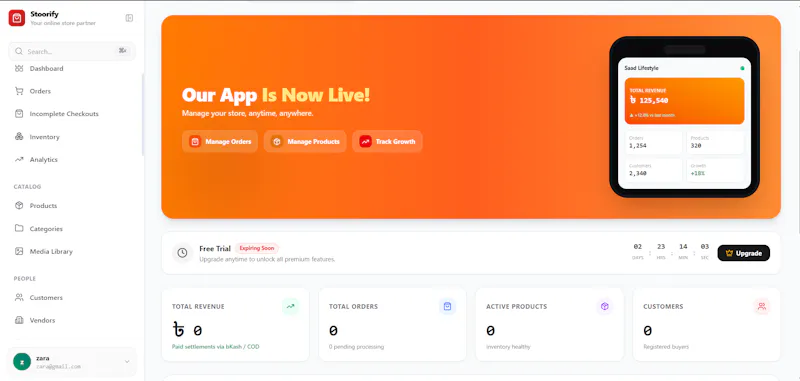Click the "0 pending processing" text
This screenshot has height=381, width=800.
point(356,347)
